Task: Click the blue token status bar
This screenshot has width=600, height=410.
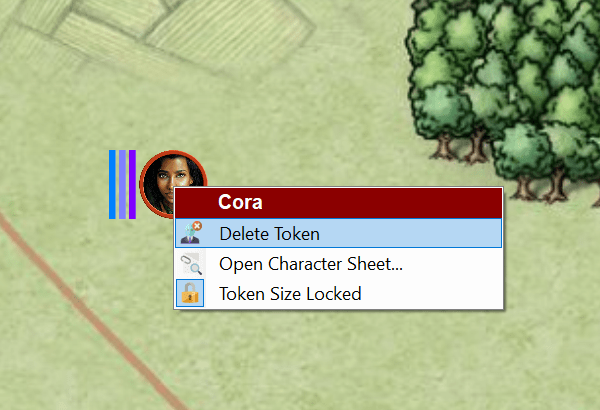Action: (112, 185)
